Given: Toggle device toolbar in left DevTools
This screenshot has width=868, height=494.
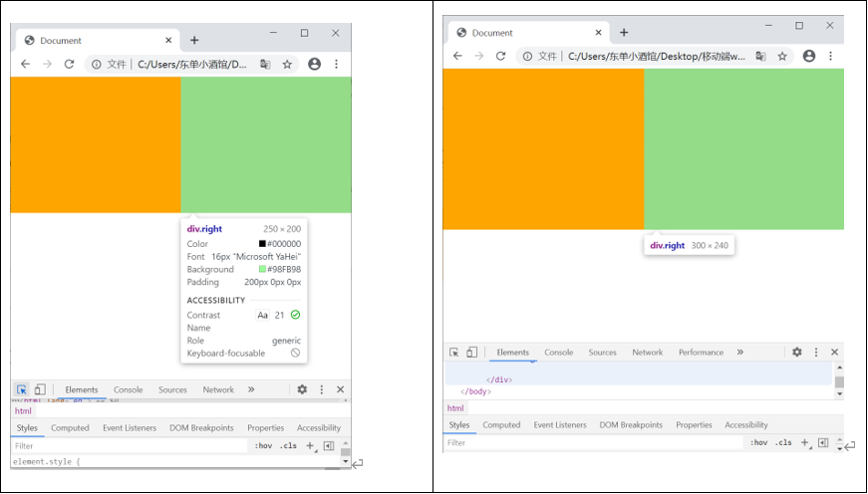Looking at the screenshot, I should tap(40, 389).
